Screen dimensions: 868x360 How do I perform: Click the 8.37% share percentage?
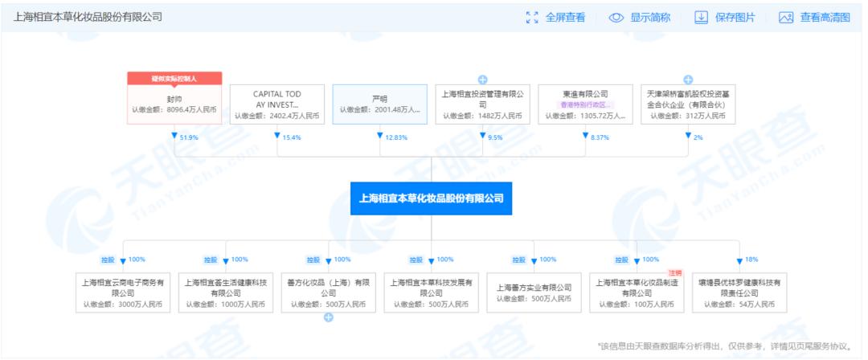(600, 137)
